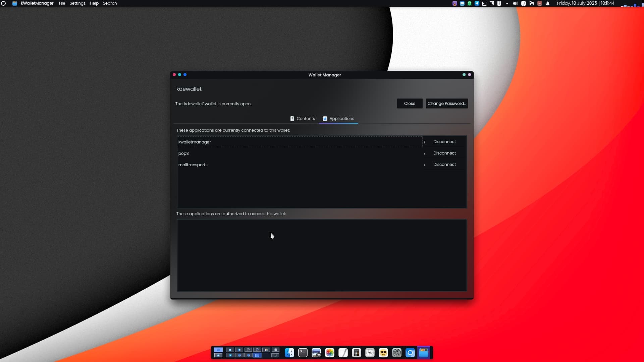Open the command-key shortcuts dock icon
644x362 pixels.
coord(370,353)
